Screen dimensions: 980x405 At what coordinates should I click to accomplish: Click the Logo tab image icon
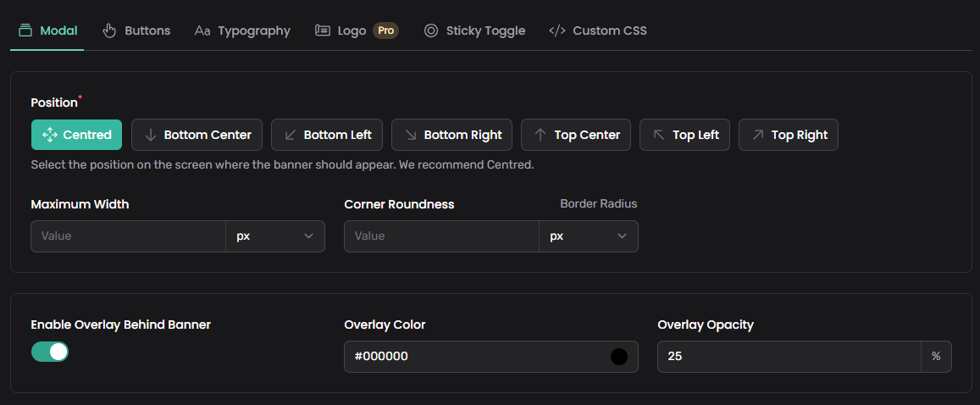(322, 31)
